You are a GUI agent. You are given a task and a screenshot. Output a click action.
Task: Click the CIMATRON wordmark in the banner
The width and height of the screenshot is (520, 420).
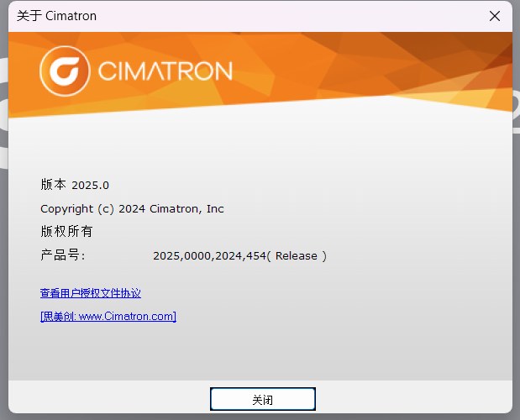(165, 71)
